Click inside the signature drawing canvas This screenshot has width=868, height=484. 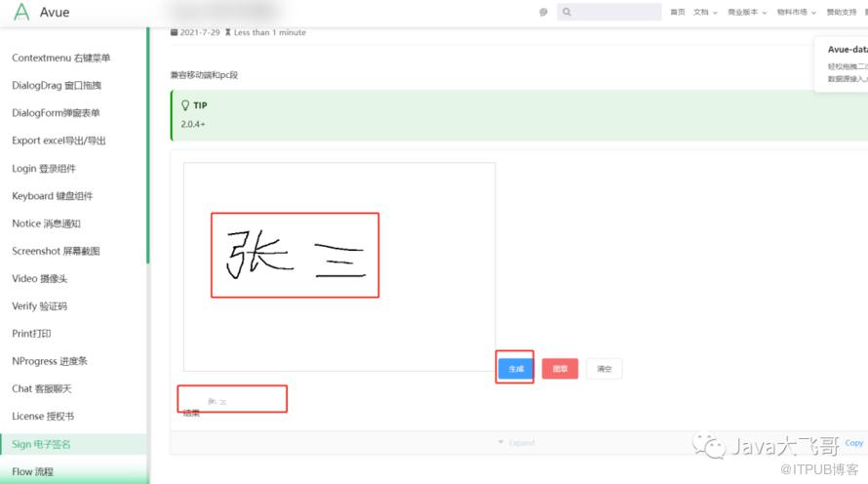click(x=339, y=267)
